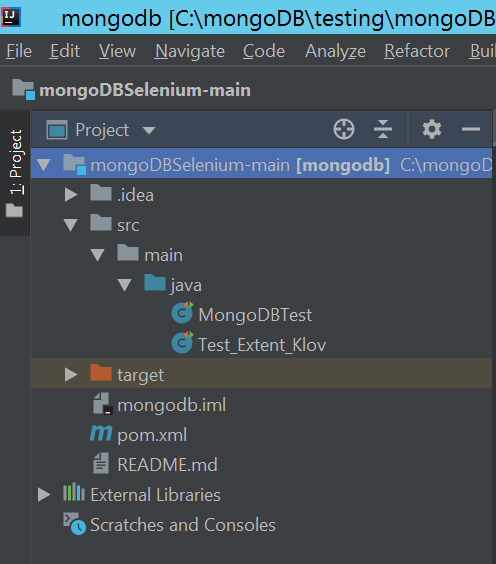Click the src folder icon

[x=101, y=223]
